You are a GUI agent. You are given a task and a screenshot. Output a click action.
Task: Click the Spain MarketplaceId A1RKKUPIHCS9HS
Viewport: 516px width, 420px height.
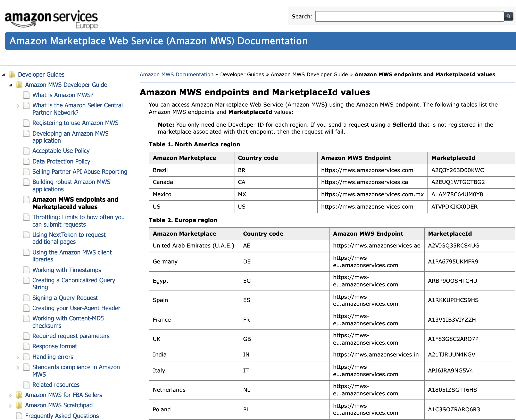point(453,300)
